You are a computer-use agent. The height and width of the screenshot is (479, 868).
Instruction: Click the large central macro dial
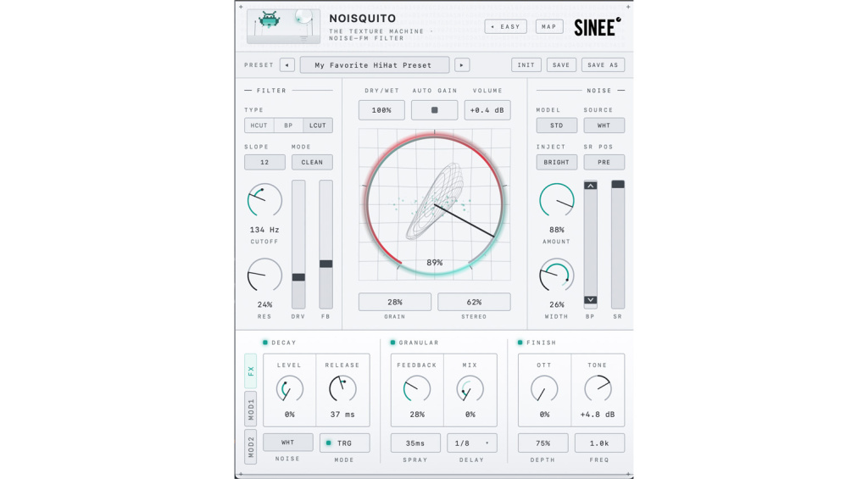pos(435,205)
